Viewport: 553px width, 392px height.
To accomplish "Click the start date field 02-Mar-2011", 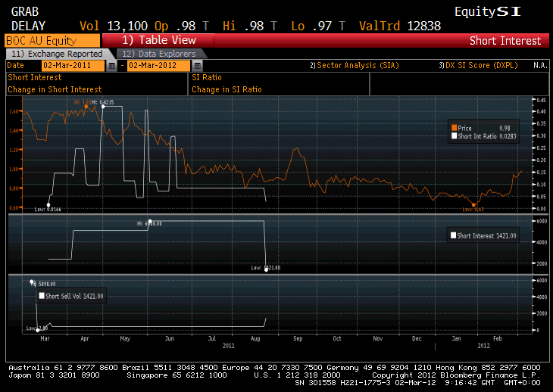I will coord(73,66).
